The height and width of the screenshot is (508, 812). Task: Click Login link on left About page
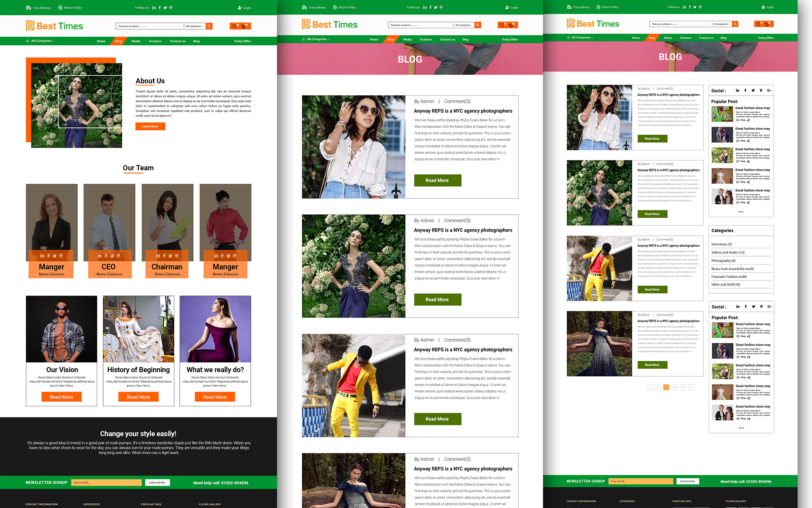(244, 8)
